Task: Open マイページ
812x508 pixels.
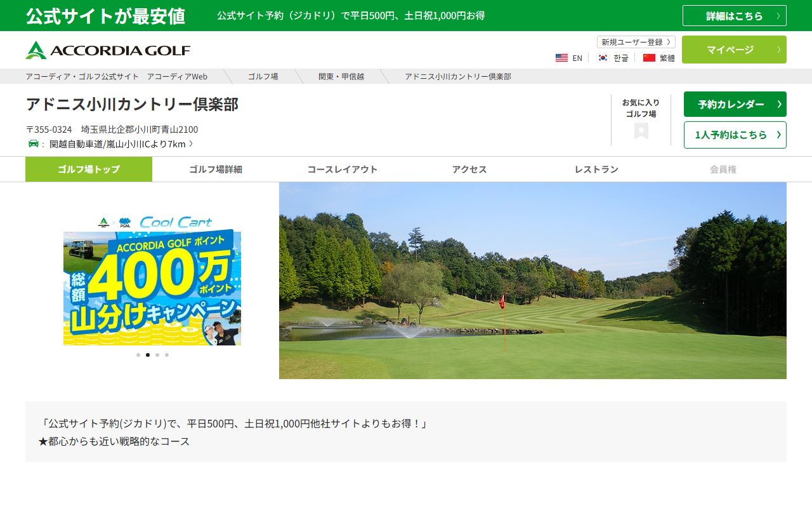Action: tap(734, 50)
